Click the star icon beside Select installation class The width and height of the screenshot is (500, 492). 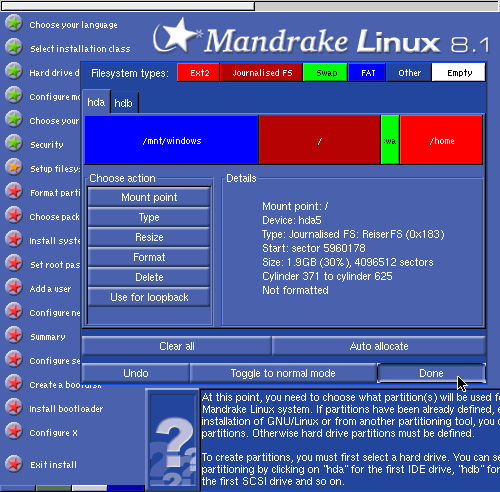tap(14, 47)
